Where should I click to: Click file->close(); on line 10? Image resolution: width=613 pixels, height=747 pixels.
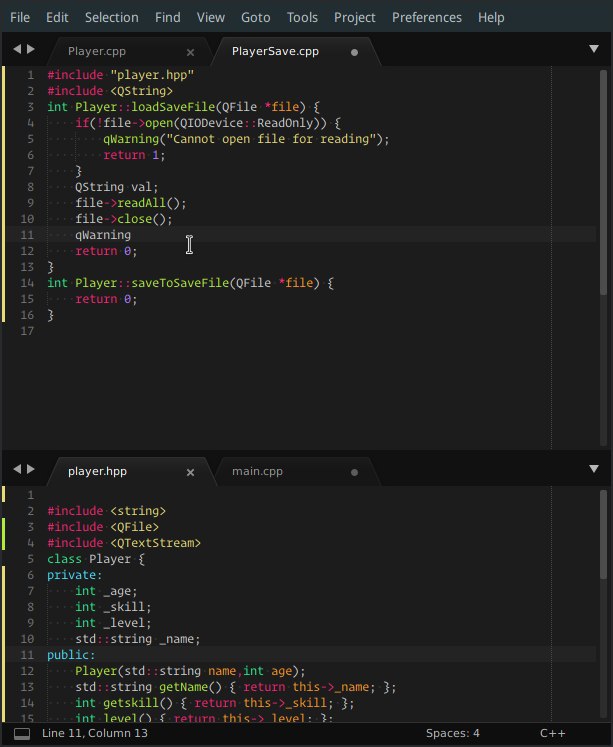coord(124,219)
